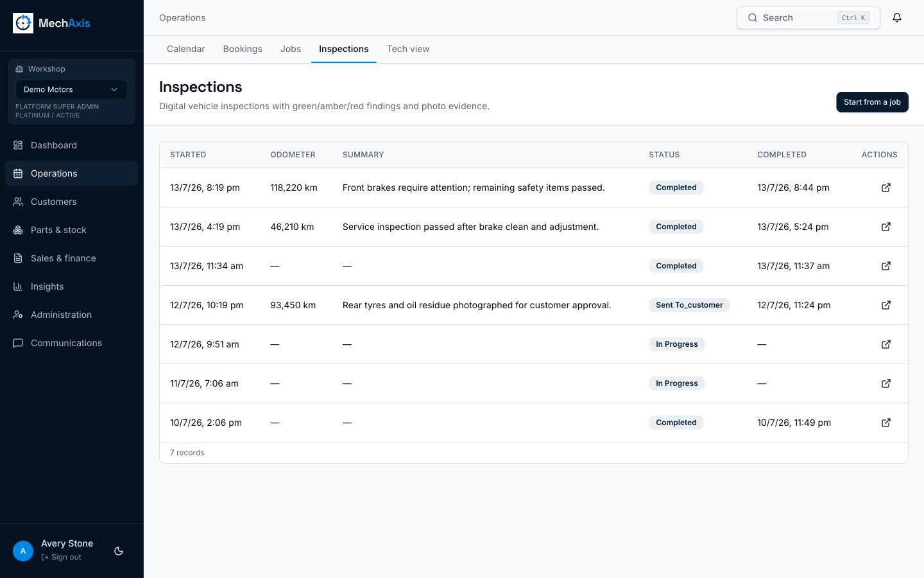
Task: Select Operations in the sidebar
Action: click(71, 173)
